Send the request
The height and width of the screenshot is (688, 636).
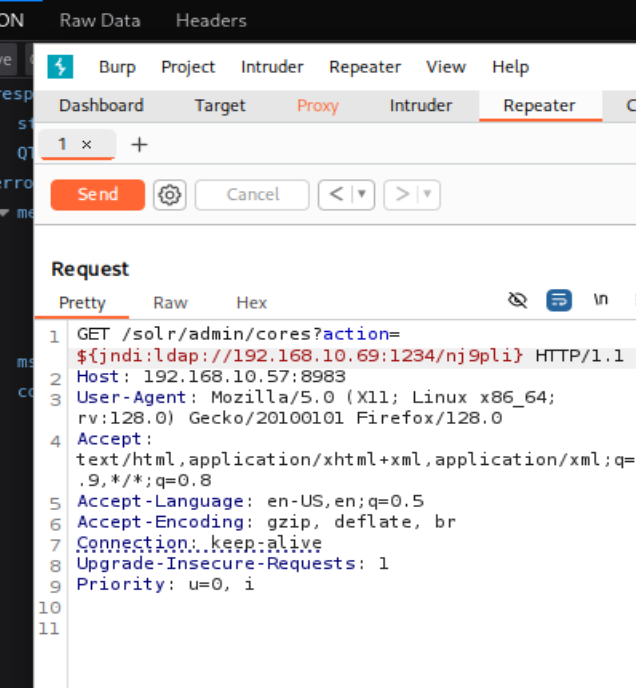pyautogui.click(x=97, y=194)
